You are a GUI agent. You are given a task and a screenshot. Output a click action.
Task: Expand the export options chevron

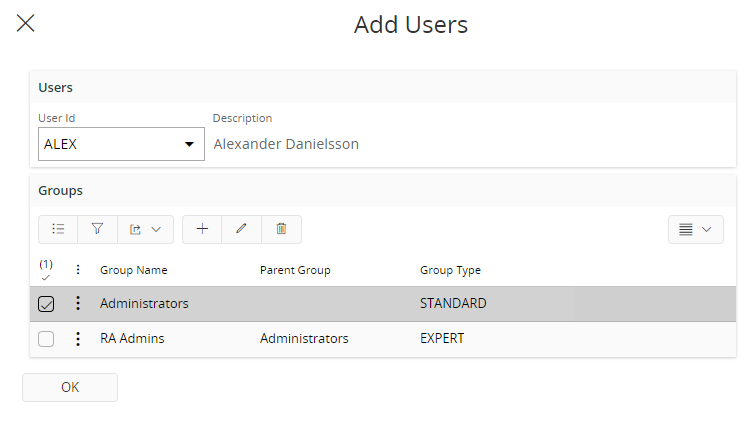[x=156, y=230]
